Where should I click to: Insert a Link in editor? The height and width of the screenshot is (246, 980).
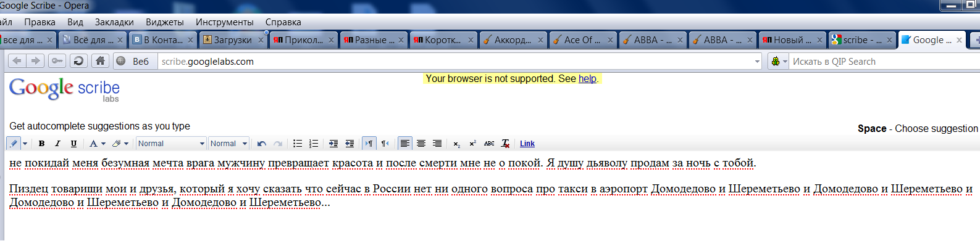(527, 143)
